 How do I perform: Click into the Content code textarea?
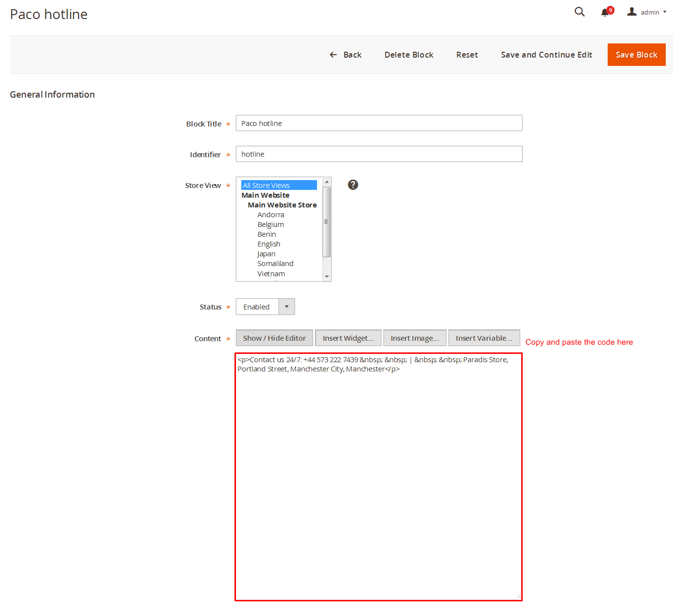click(x=379, y=478)
